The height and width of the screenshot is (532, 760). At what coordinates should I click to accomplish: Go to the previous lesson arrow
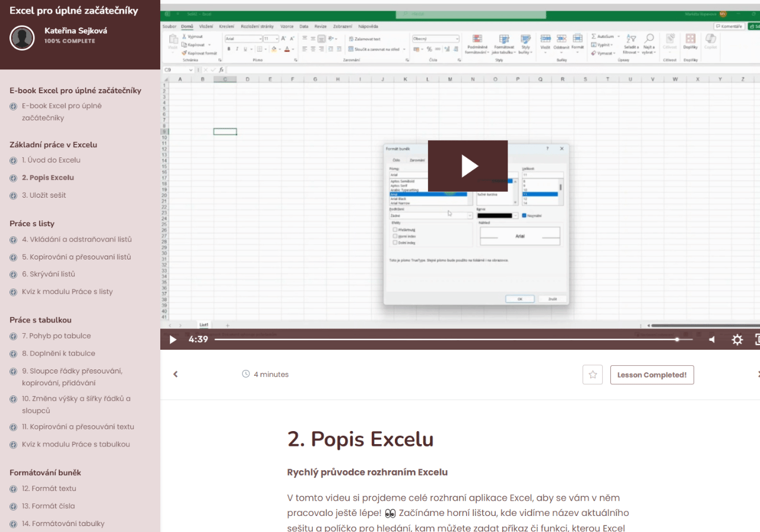175,374
